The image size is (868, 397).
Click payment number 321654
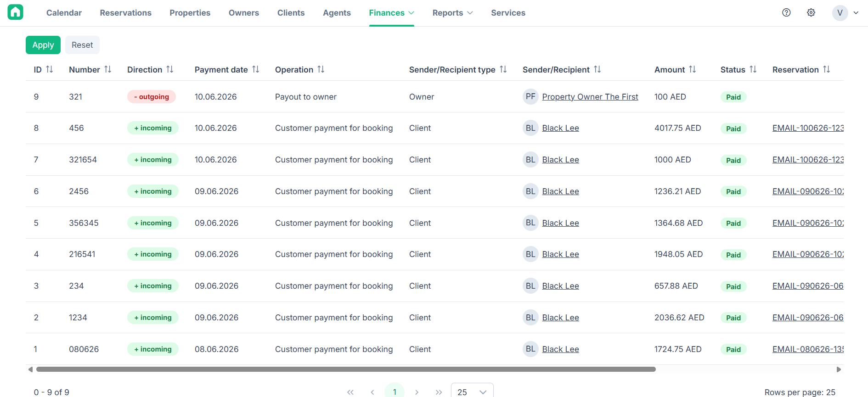[x=83, y=160]
